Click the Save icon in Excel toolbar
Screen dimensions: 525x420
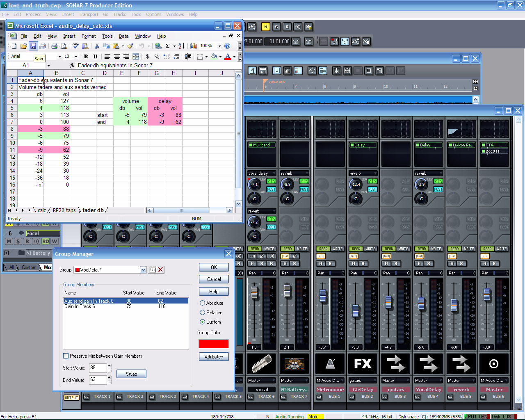(x=33, y=46)
